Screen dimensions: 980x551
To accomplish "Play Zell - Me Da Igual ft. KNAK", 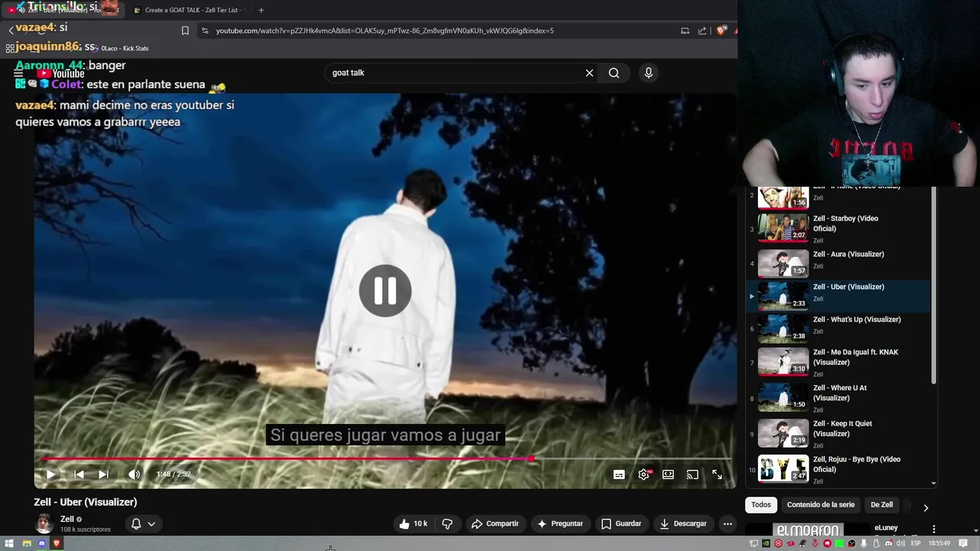I will point(838,361).
